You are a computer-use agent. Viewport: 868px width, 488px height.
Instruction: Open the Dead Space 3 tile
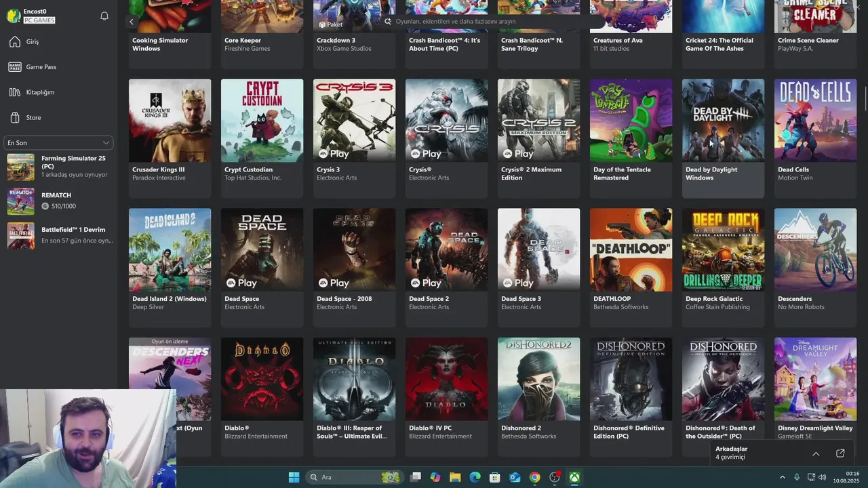538,268
